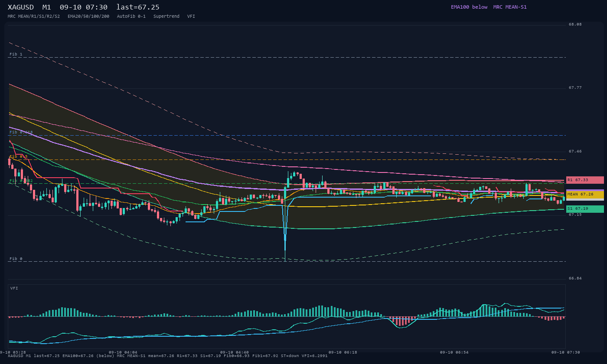The image size is (607, 364).
Task: Click the last=67.25 price readout in the title
Action: click(x=138, y=7)
